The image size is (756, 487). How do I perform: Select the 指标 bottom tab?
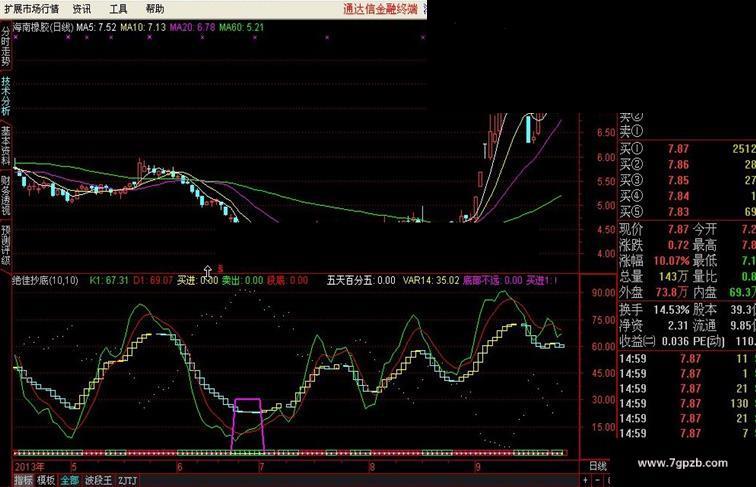coord(23,480)
